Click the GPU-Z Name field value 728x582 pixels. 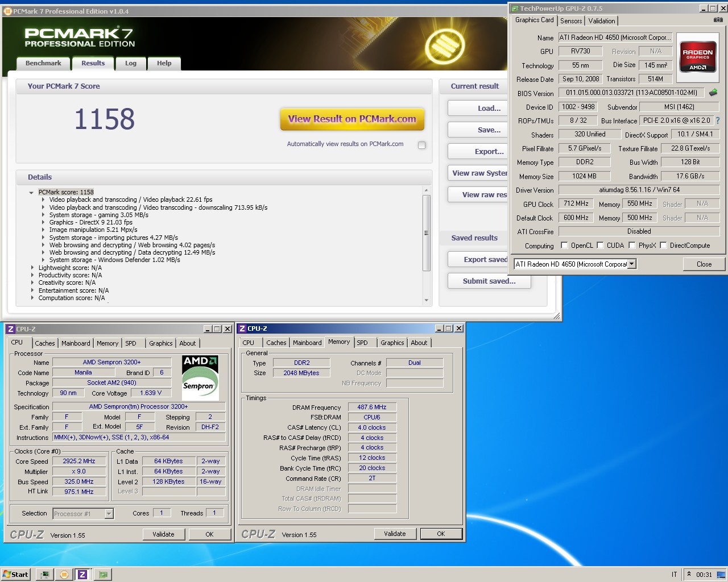[615, 38]
